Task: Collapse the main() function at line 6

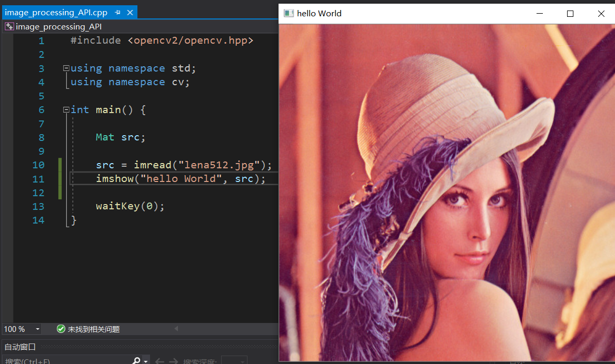Action: (66, 110)
